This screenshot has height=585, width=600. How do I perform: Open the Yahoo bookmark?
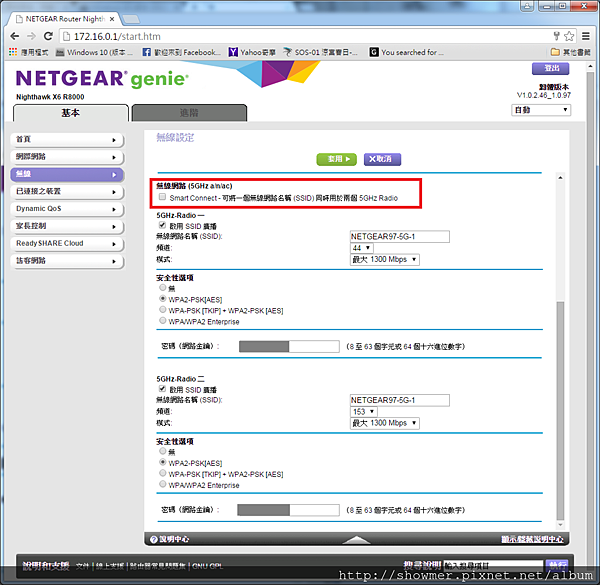[x=252, y=52]
